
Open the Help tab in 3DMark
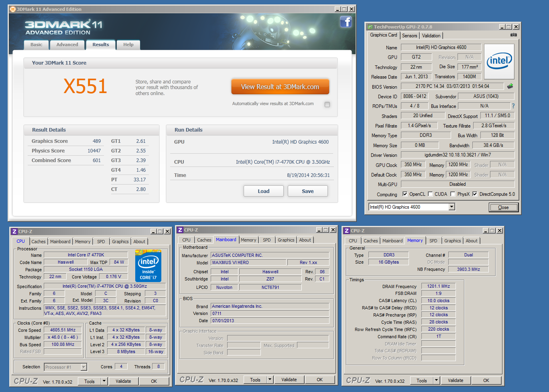[128, 45]
